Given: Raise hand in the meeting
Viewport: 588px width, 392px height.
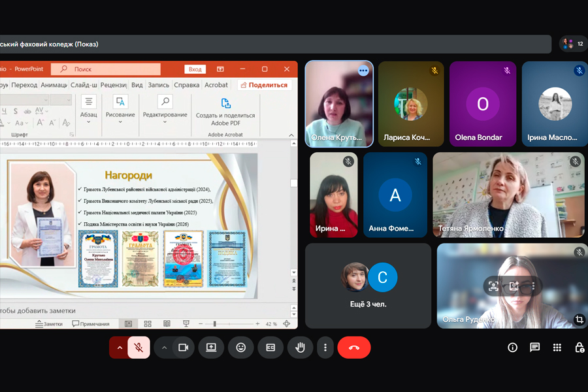Looking at the screenshot, I should 300,348.
